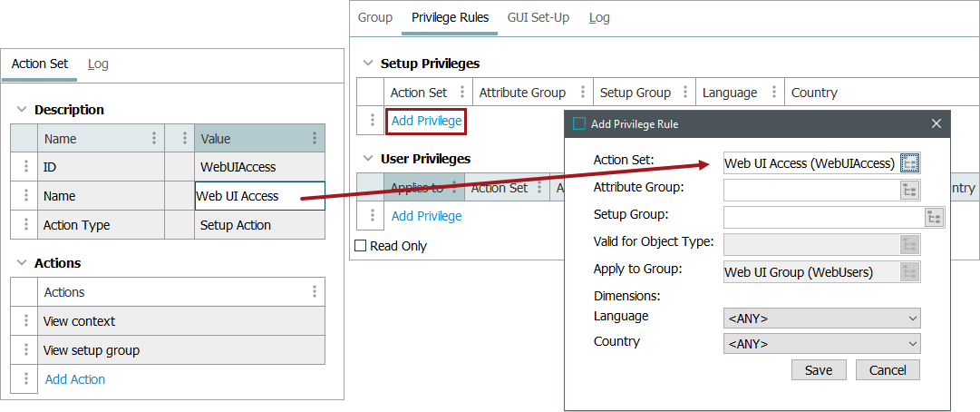Save the privilege rule
Viewport: 980px width, 412px height.
click(819, 370)
